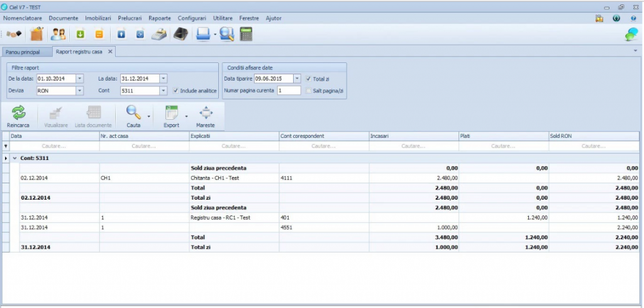
Task: Open the Deviza RON dropdown
Action: tap(80, 91)
